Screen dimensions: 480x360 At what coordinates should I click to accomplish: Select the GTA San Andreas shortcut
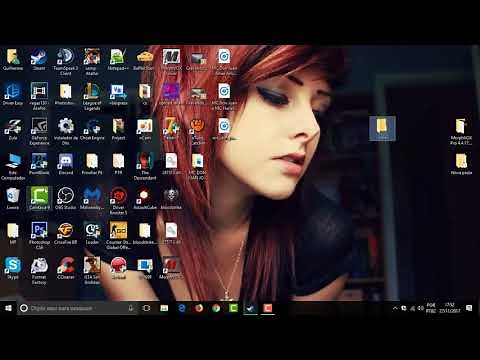(x=92, y=271)
